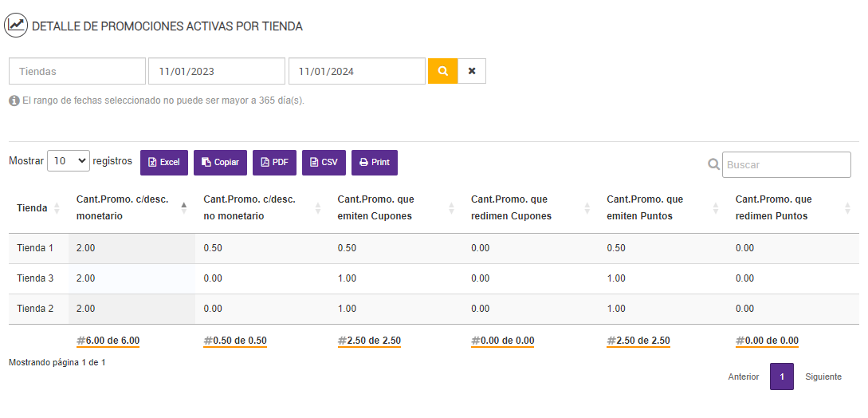
Task: Click the Buscar table search field
Action: click(786, 165)
